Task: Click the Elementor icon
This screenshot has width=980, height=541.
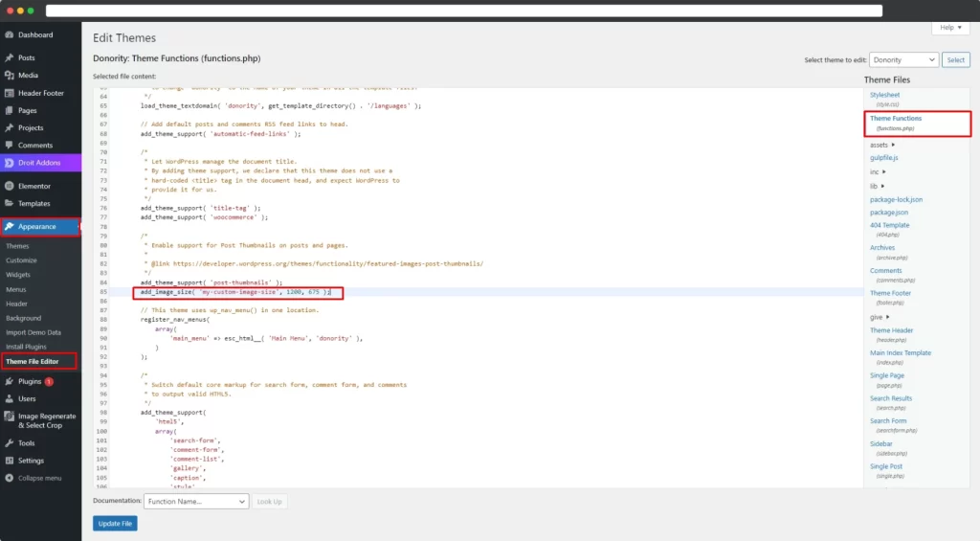Action: coord(10,186)
